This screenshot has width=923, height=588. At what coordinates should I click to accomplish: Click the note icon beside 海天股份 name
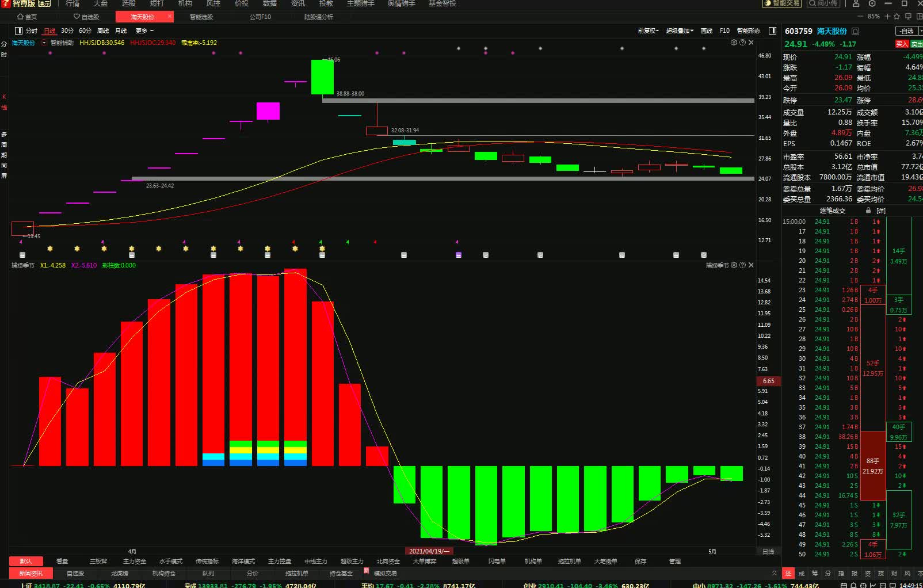(x=856, y=31)
